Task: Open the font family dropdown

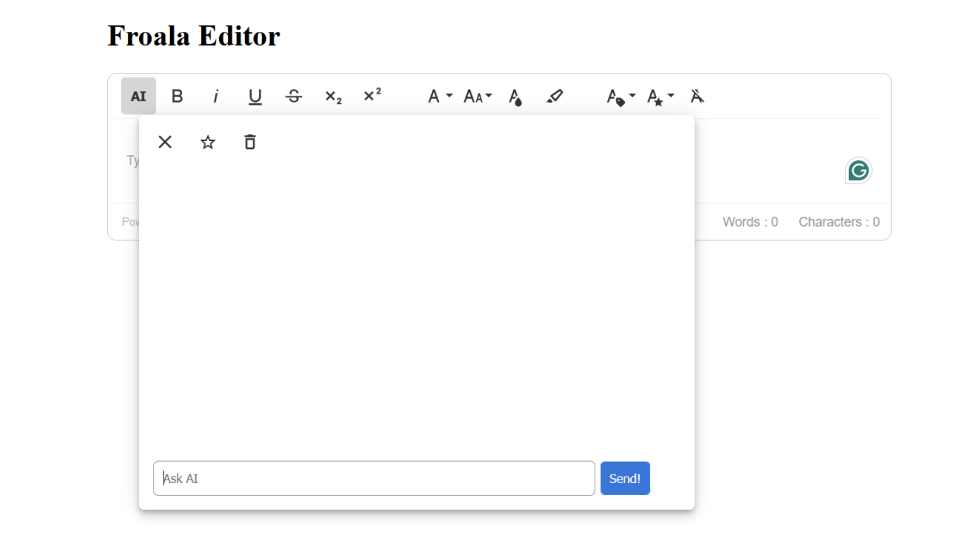Action: (438, 96)
